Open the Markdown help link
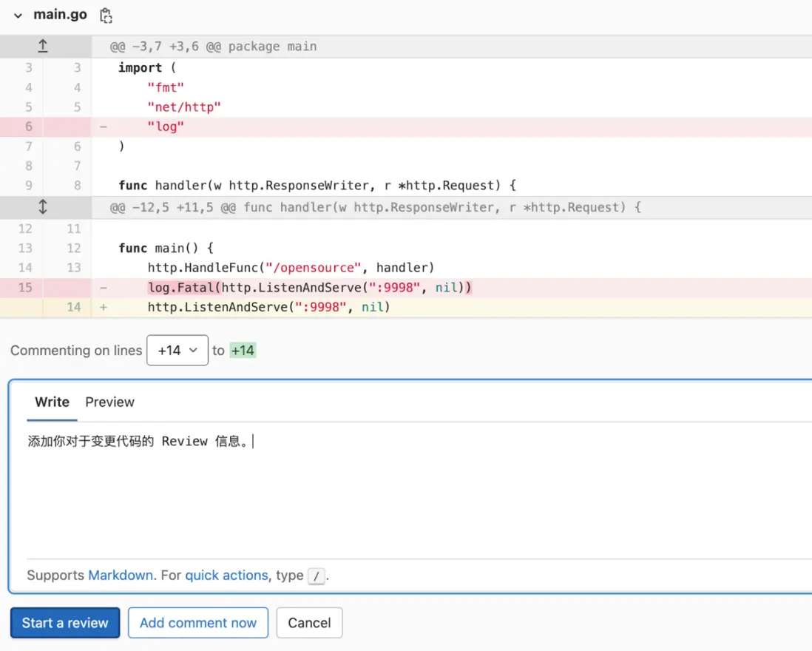This screenshot has width=812, height=651. click(x=121, y=575)
